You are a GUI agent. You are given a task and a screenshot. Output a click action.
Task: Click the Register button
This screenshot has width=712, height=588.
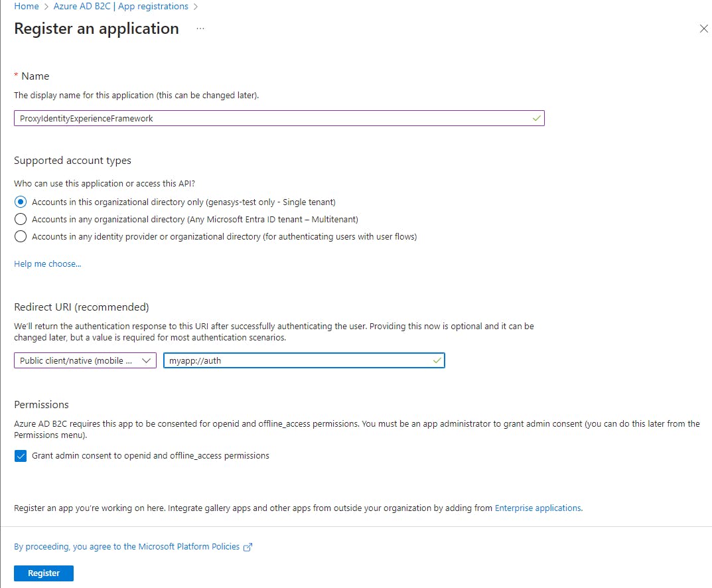pos(44,573)
